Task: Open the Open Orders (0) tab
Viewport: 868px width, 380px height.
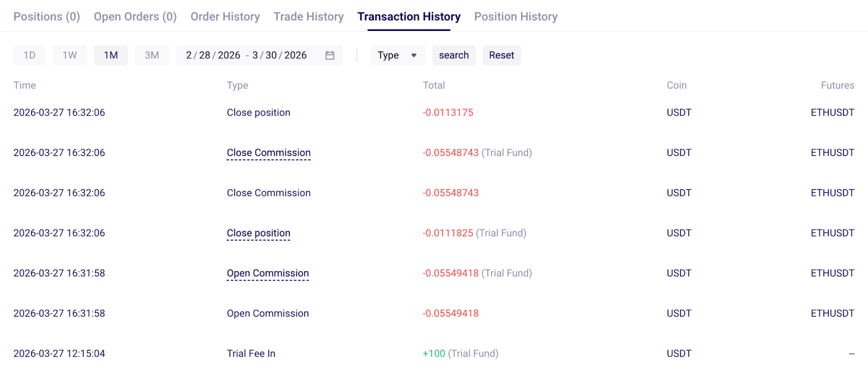Action: click(x=135, y=17)
